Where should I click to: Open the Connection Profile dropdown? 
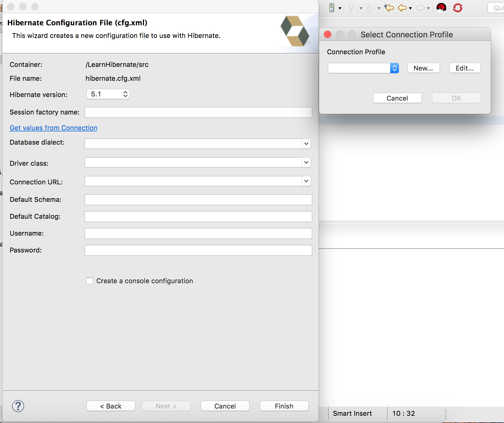(x=363, y=68)
